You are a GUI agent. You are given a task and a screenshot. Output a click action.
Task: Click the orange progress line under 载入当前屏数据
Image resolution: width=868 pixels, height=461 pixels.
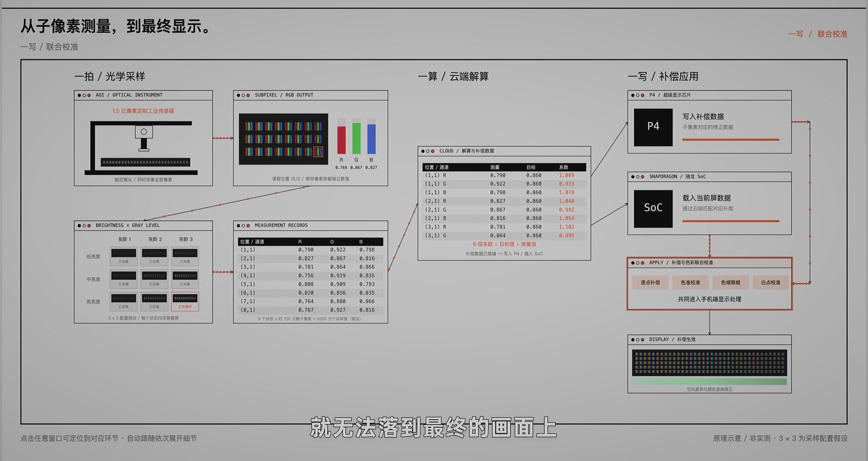(x=731, y=221)
